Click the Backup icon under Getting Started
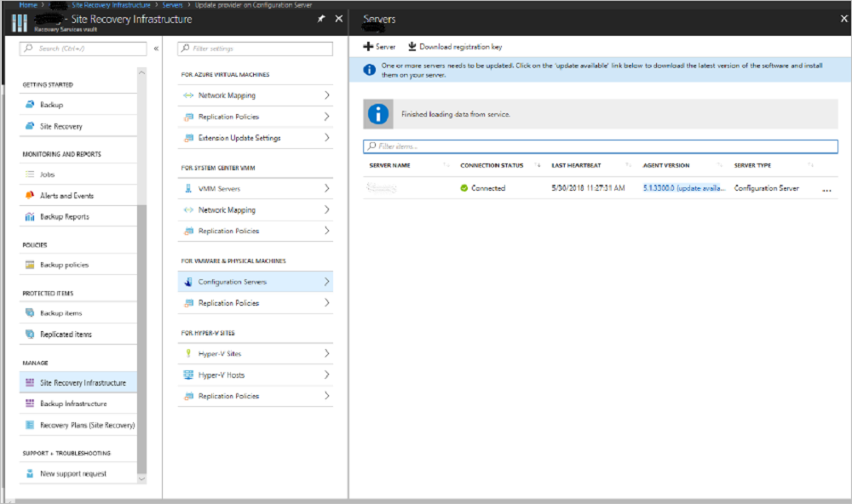Viewport: 852px width, 504px height. tap(30, 105)
